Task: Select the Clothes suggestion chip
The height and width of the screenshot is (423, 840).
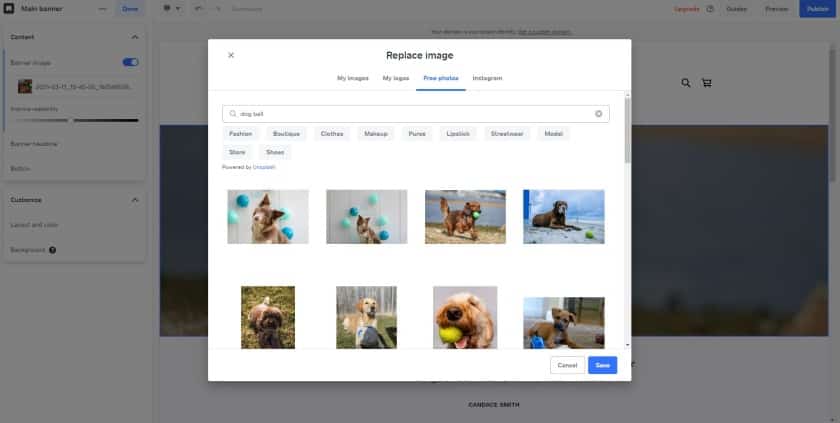Action: tap(332, 134)
